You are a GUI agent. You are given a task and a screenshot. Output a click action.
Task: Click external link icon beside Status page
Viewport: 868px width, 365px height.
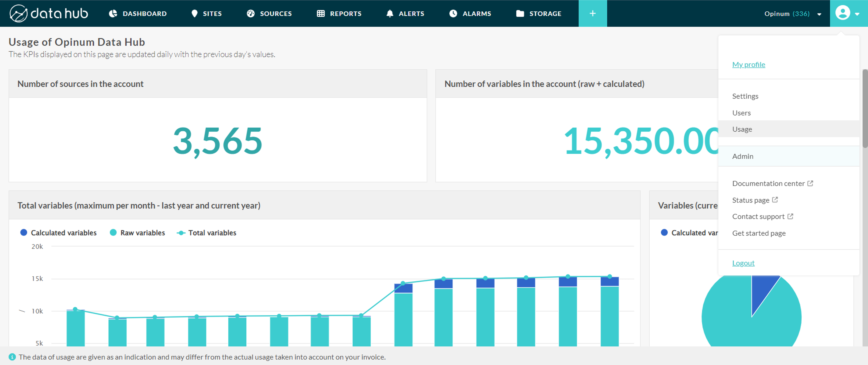click(x=775, y=200)
